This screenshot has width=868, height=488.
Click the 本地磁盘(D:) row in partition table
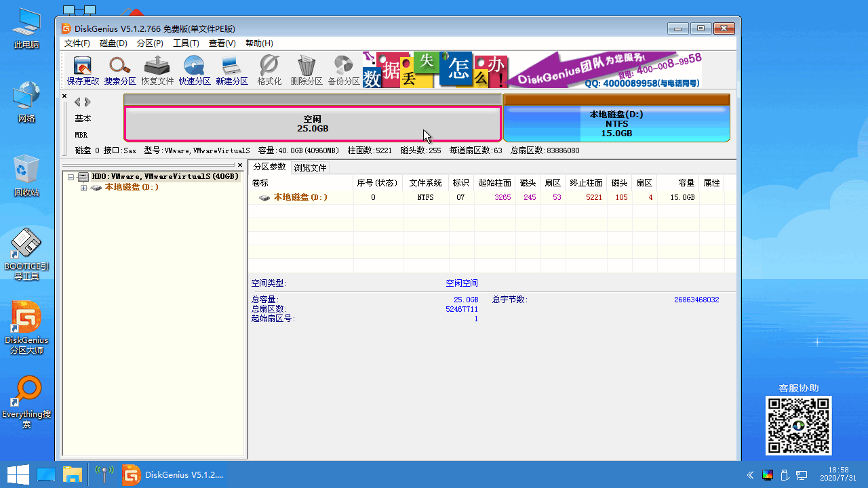492,197
